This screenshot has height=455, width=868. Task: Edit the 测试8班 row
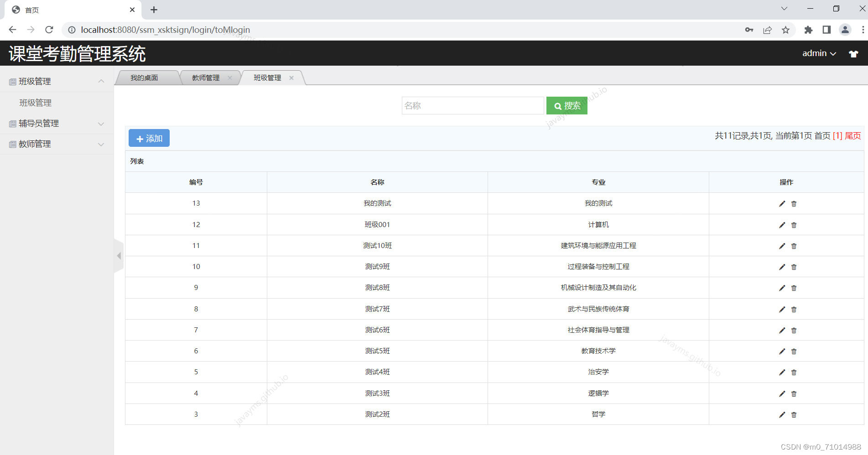click(782, 288)
